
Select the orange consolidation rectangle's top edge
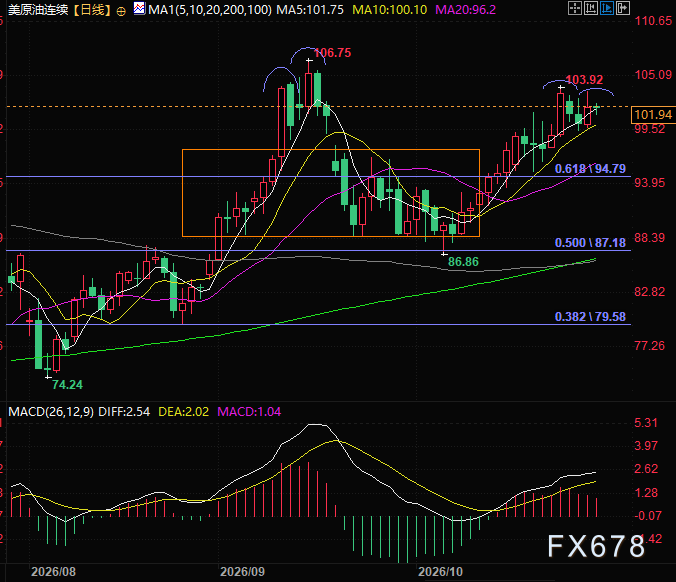point(331,150)
